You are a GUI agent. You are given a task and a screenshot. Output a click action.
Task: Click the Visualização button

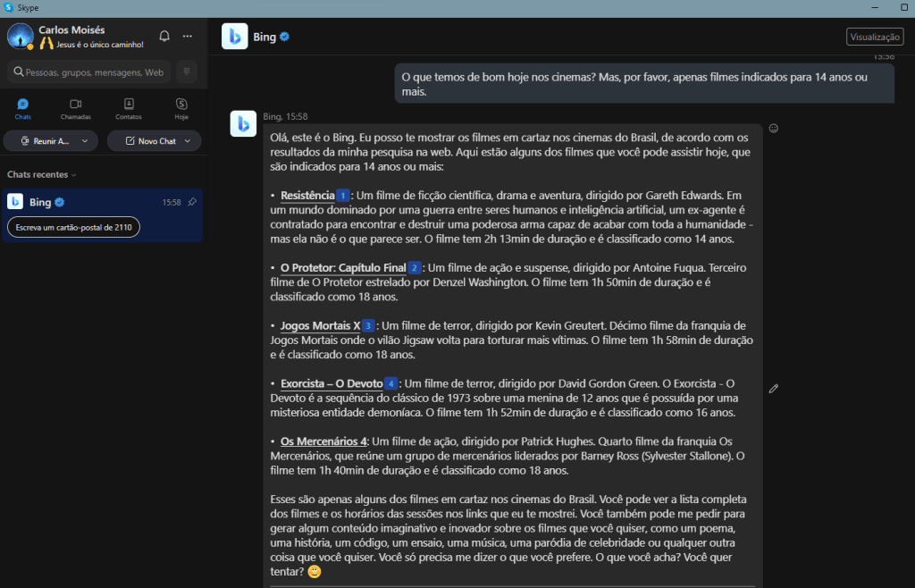pos(874,37)
